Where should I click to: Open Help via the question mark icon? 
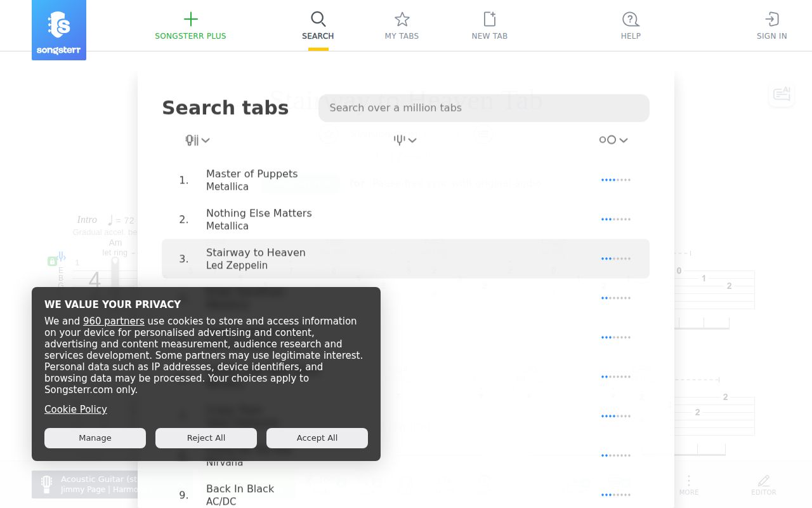coord(631,19)
